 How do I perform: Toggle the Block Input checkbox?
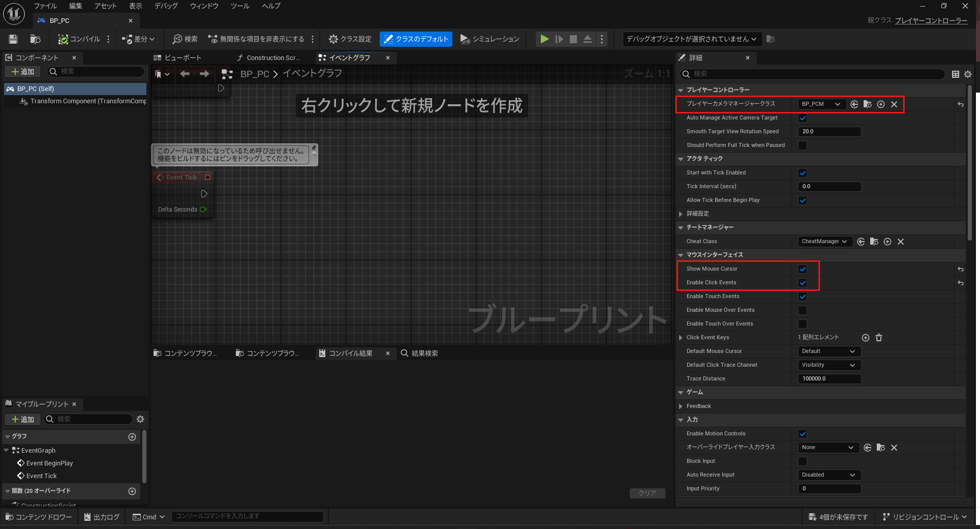point(803,461)
